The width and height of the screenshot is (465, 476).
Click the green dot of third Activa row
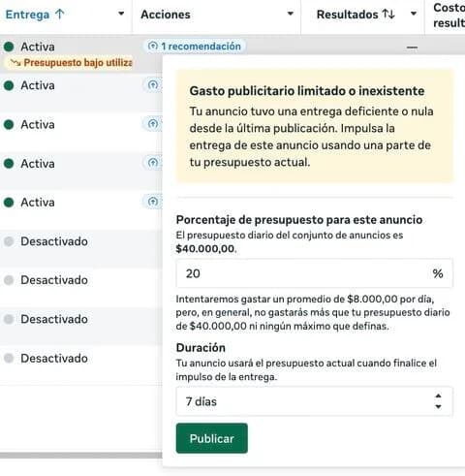9,124
